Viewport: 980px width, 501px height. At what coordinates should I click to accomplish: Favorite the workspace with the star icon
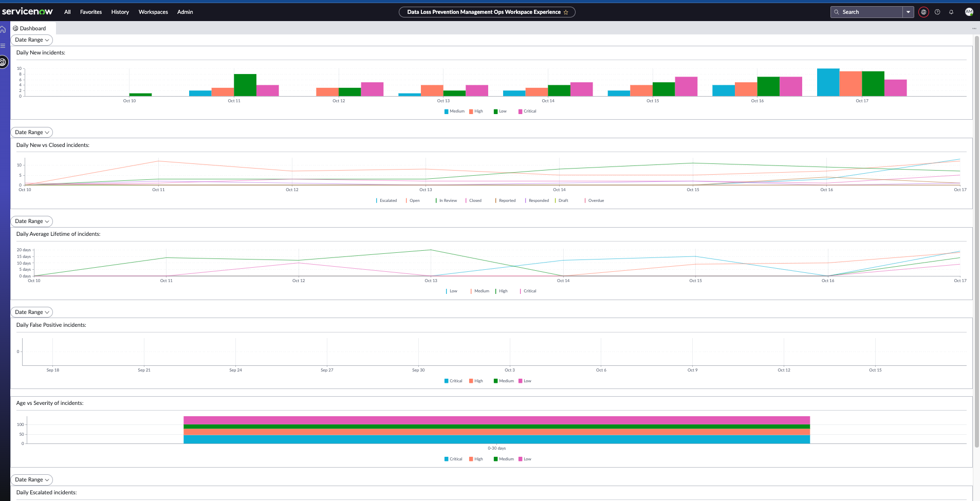tap(566, 12)
